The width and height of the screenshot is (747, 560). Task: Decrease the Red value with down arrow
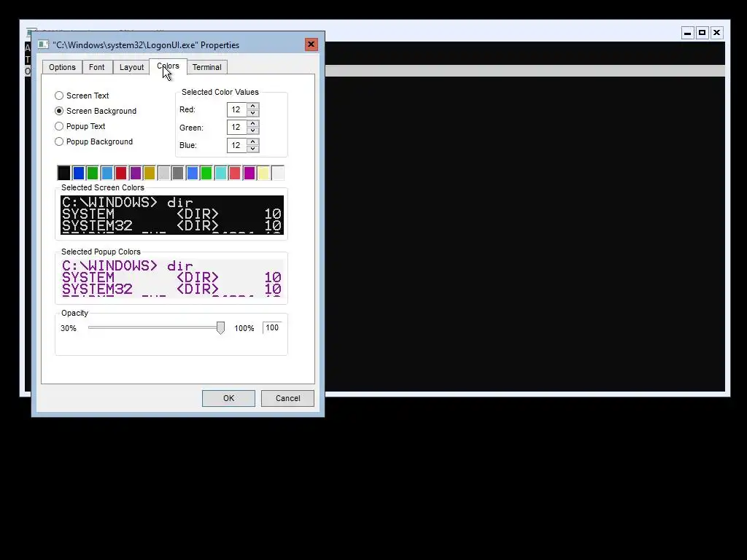[x=253, y=113]
